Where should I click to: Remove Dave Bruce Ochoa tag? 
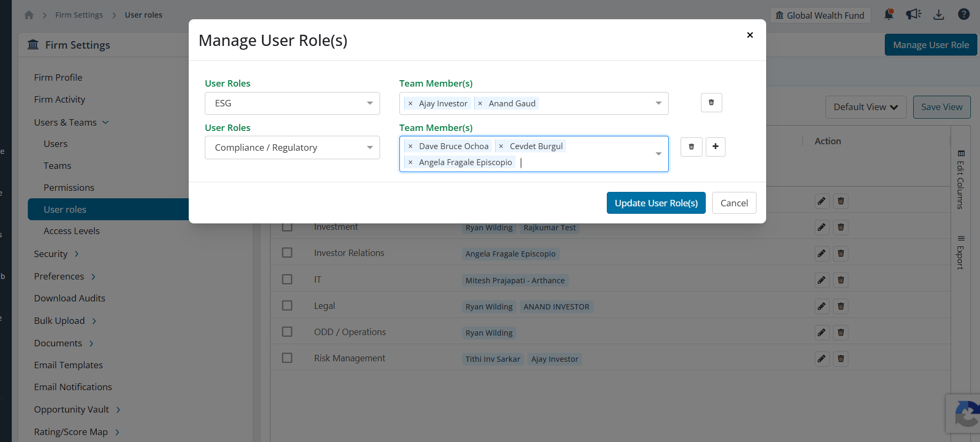(411, 146)
